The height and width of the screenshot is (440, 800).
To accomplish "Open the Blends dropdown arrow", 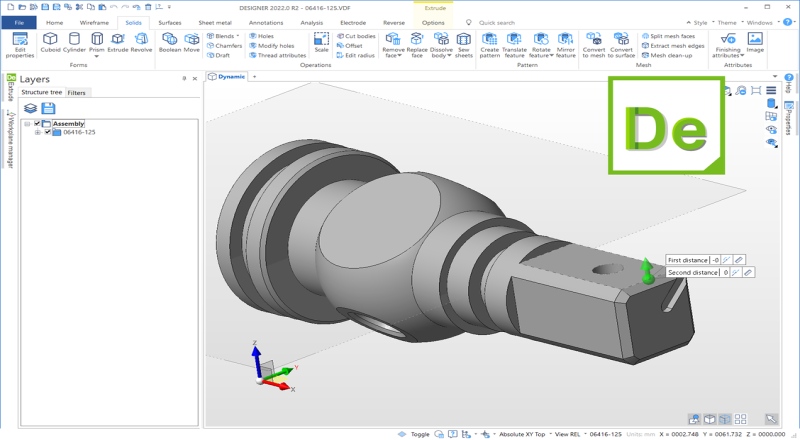I will pyautogui.click(x=238, y=35).
